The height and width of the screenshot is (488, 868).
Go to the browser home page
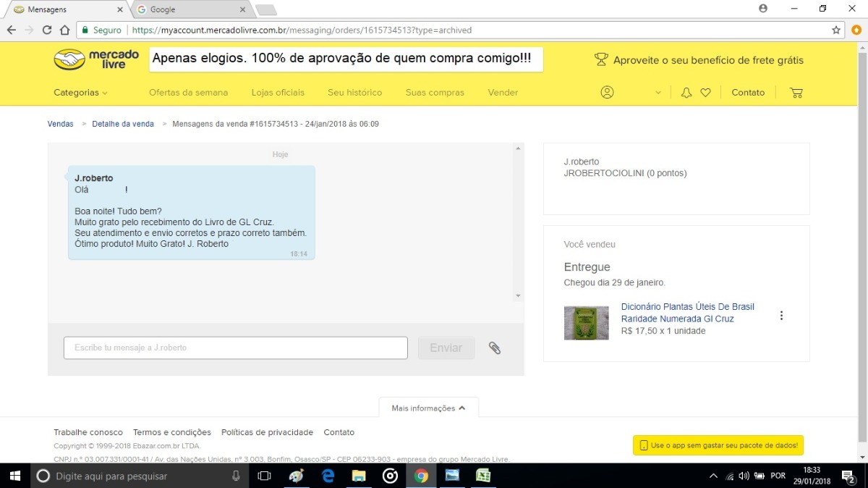point(64,30)
